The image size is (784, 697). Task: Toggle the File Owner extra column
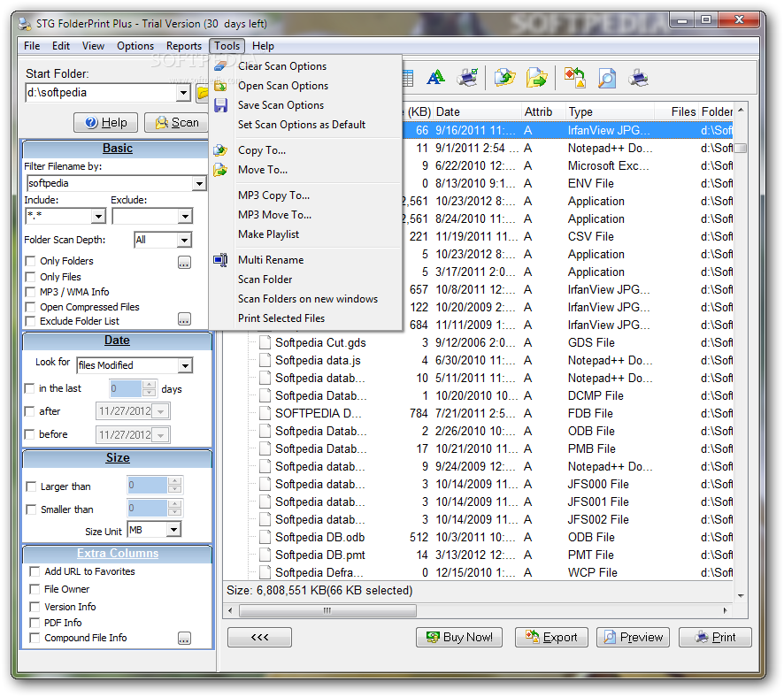point(35,589)
